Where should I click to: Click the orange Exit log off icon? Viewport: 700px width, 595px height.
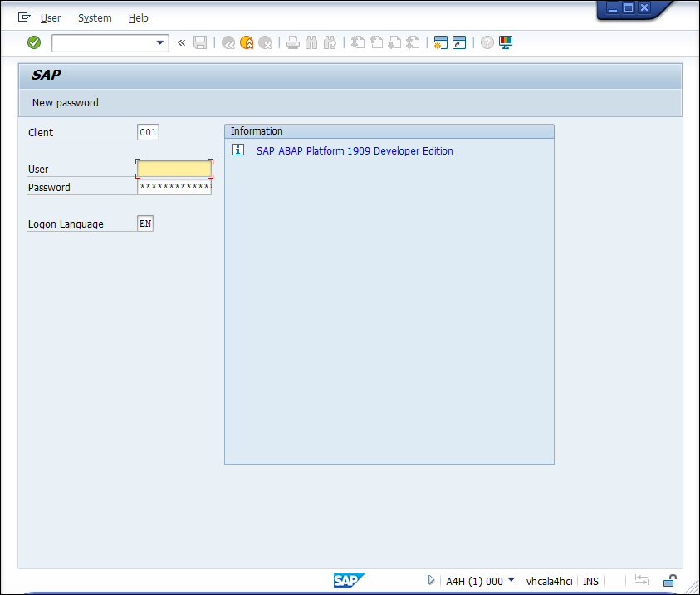pos(247,42)
